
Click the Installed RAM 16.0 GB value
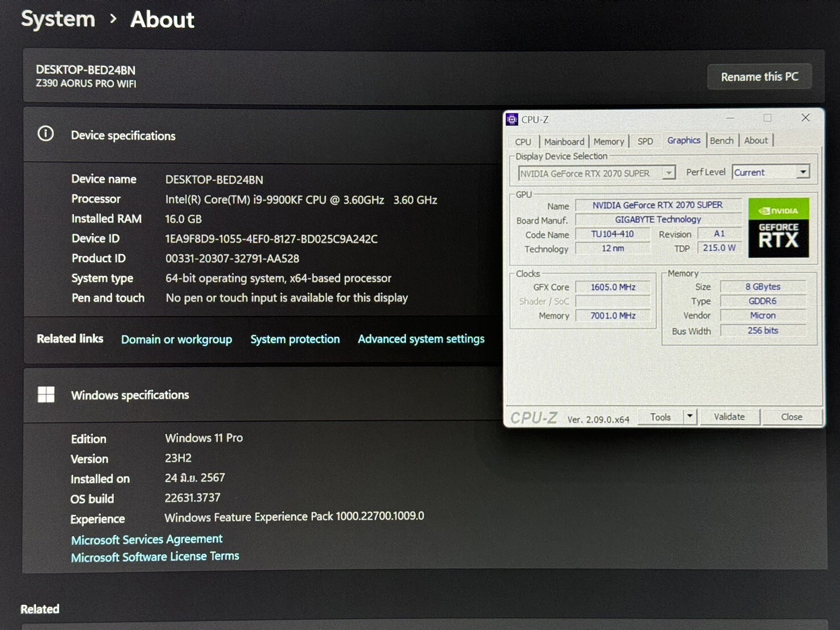coord(183,219)
